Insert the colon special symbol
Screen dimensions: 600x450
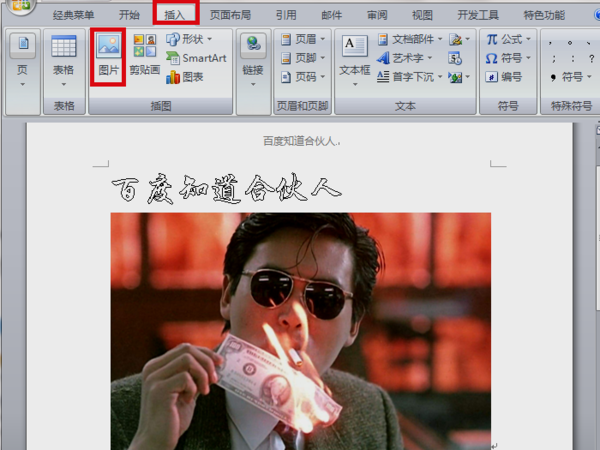[x=573, y=59]
